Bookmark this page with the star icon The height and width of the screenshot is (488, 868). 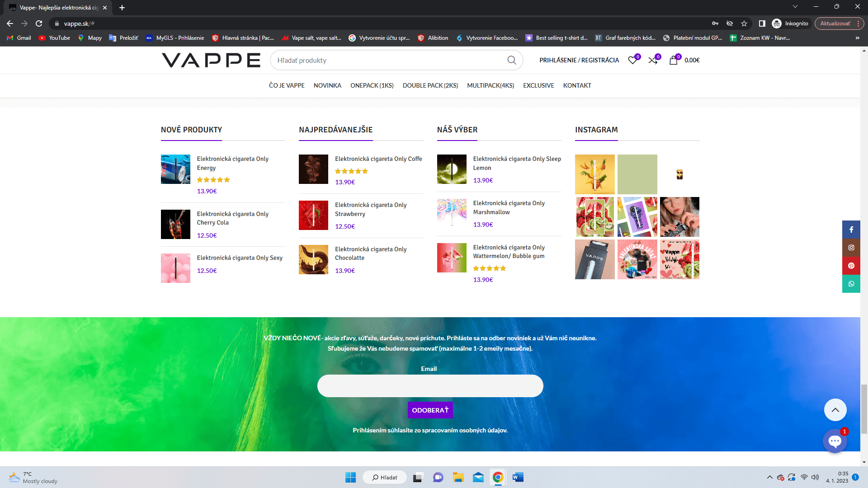(744, 23)
